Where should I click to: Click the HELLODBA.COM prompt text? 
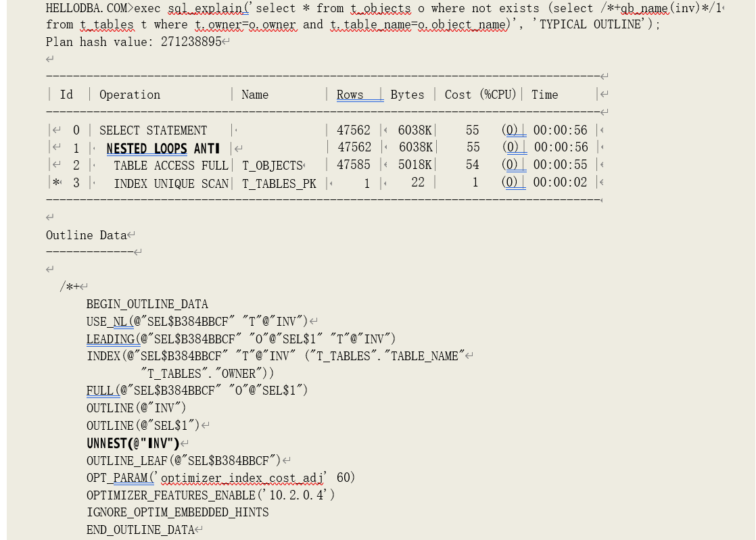click(x=85, y=8)
